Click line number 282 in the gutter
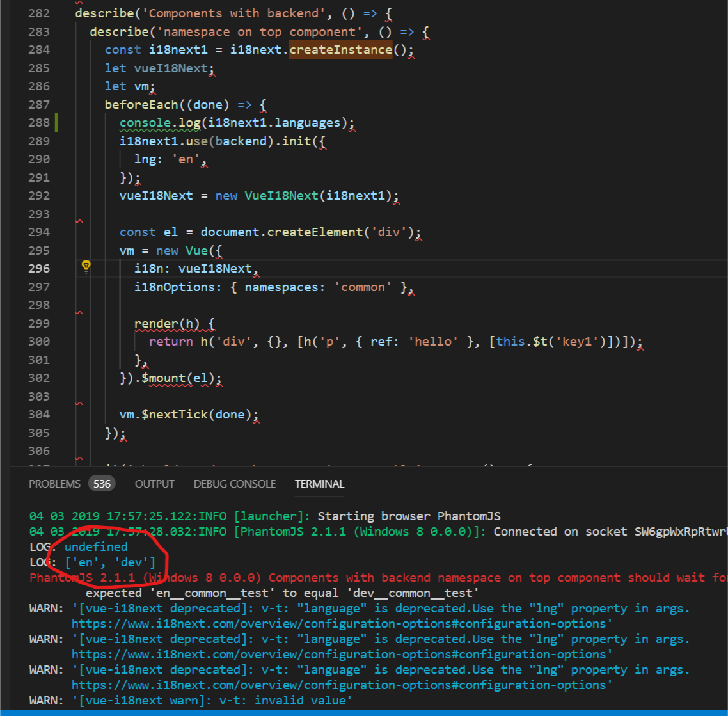Image resolution: width=728 pixels, height=716 pixels. pyautogui.click(x=39, y=13)
